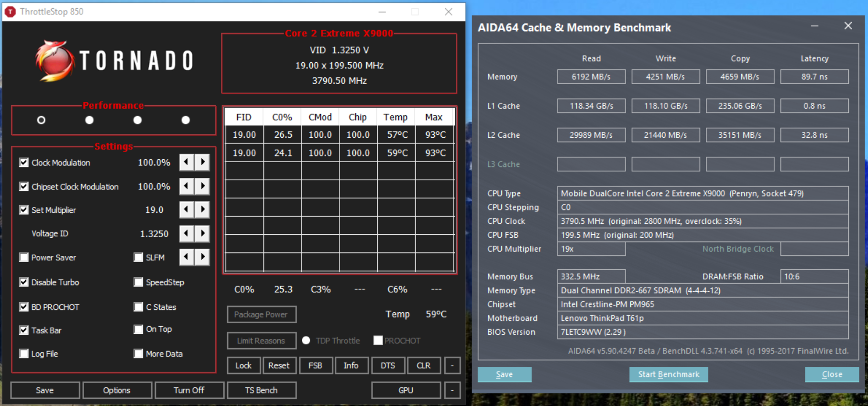The height and width of the screenshot is (406, 868).
Task: Select fourth Performance profile radio button
Action: (186, 120)
